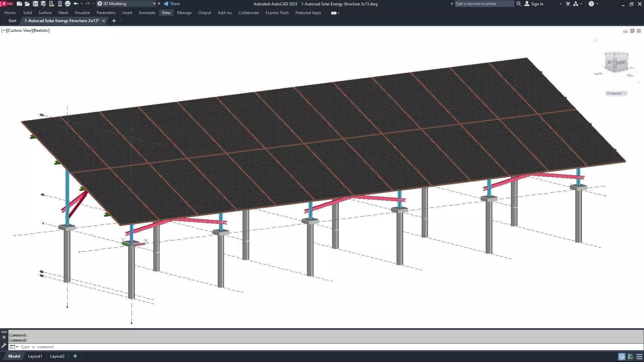Expand the 3D Modeling workspace dropdown
644x362 pixels.
154,4
